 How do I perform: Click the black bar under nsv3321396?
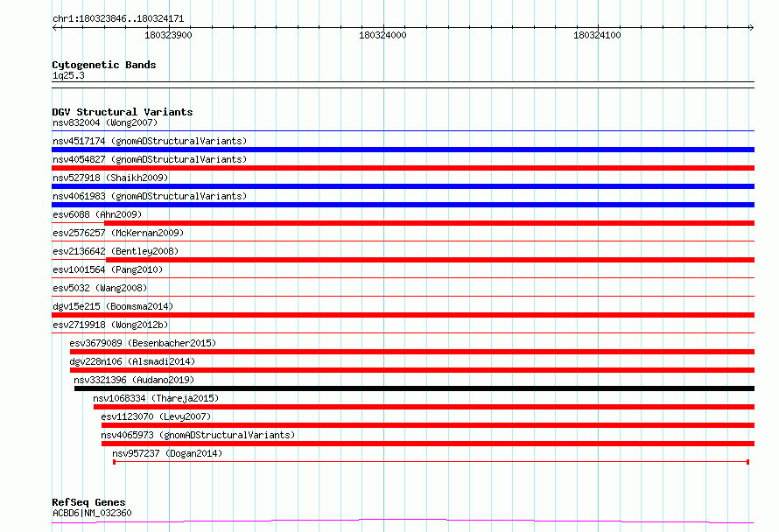coord(414,388)
